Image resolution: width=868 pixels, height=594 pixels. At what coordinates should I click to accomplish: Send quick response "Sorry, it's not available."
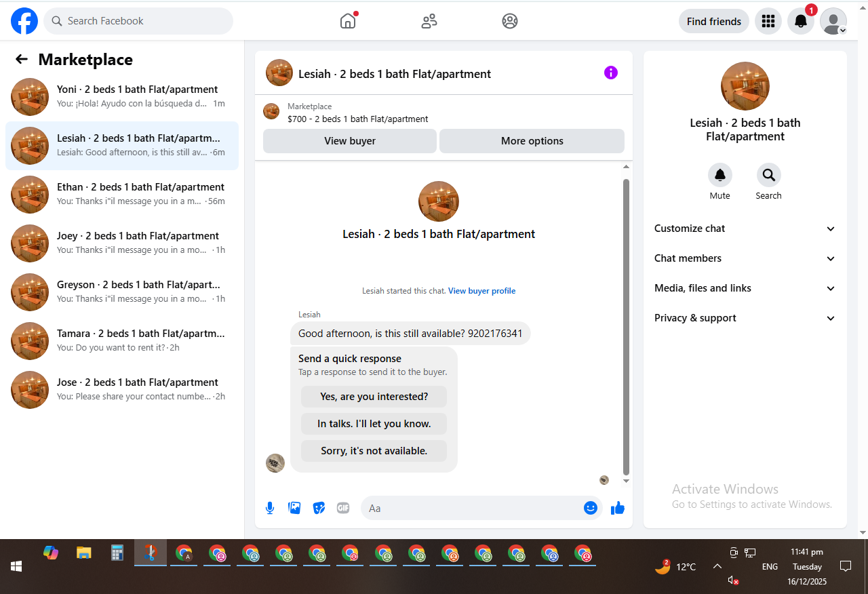pos(374,451)
